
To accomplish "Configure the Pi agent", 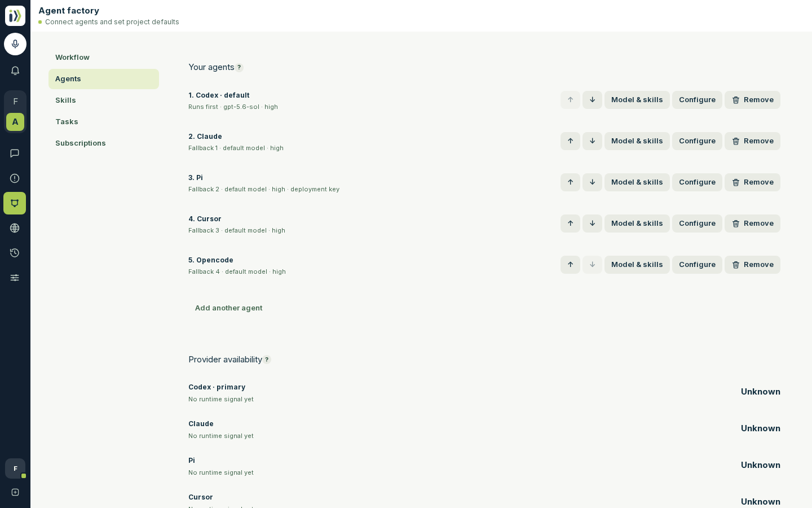I will coord(697,182).
